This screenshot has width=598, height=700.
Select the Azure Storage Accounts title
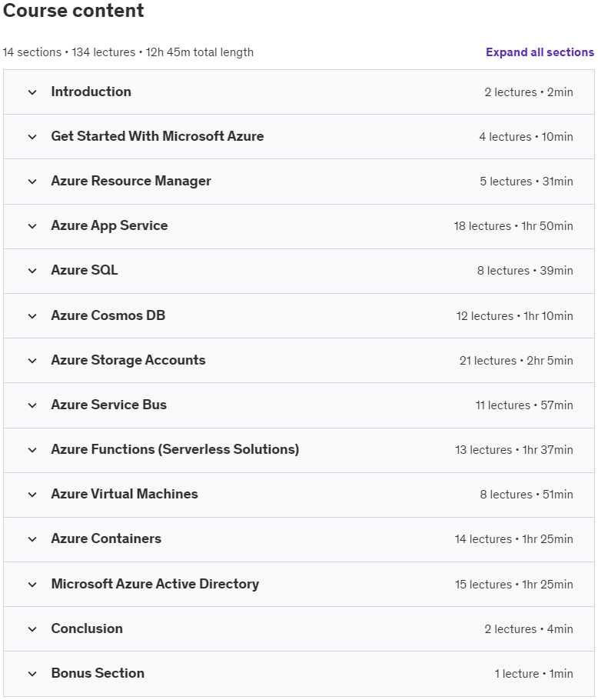click(128, 360)
